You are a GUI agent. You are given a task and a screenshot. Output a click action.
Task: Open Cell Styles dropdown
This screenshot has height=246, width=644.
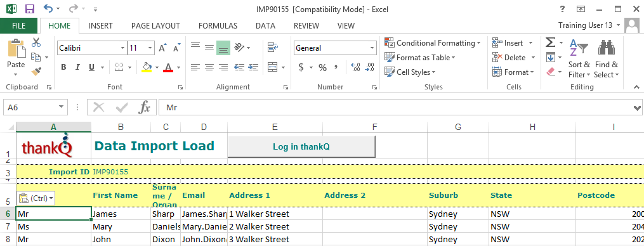click(410, 72)
